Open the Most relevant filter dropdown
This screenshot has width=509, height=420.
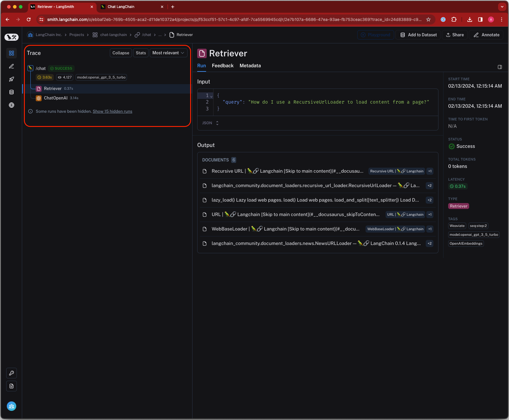click(x=168, y=53)
